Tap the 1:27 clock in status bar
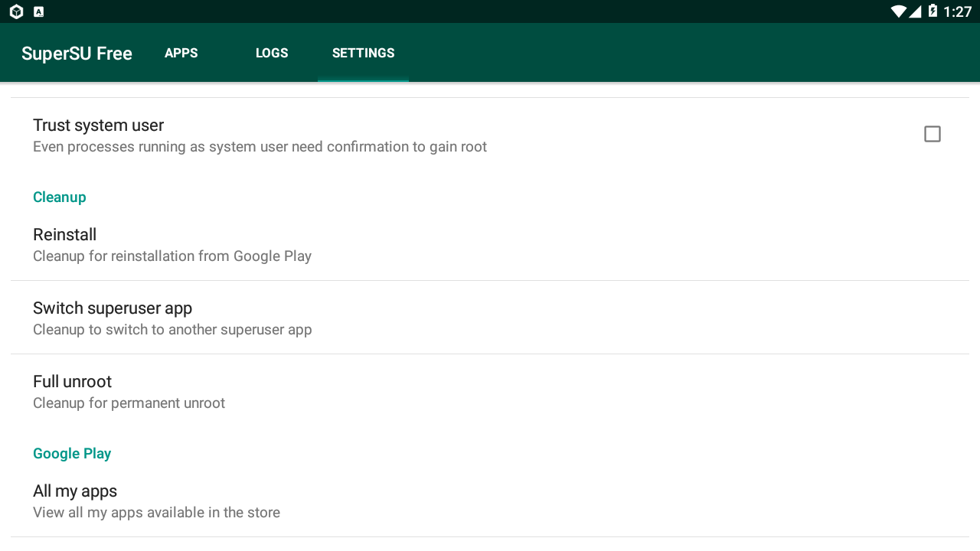 tap(957, 11)
